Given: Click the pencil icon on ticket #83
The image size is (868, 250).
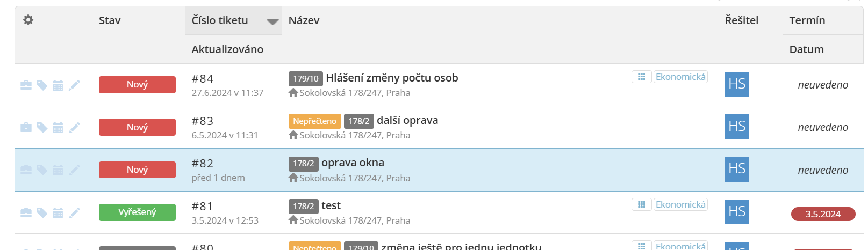Looking at the screenshot, I should 74,127.
